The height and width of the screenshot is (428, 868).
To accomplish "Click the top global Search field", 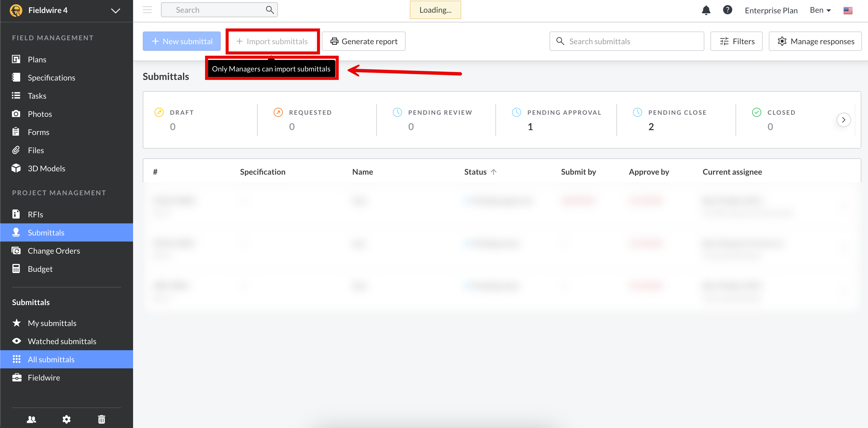I will click(x=219, y=10).
